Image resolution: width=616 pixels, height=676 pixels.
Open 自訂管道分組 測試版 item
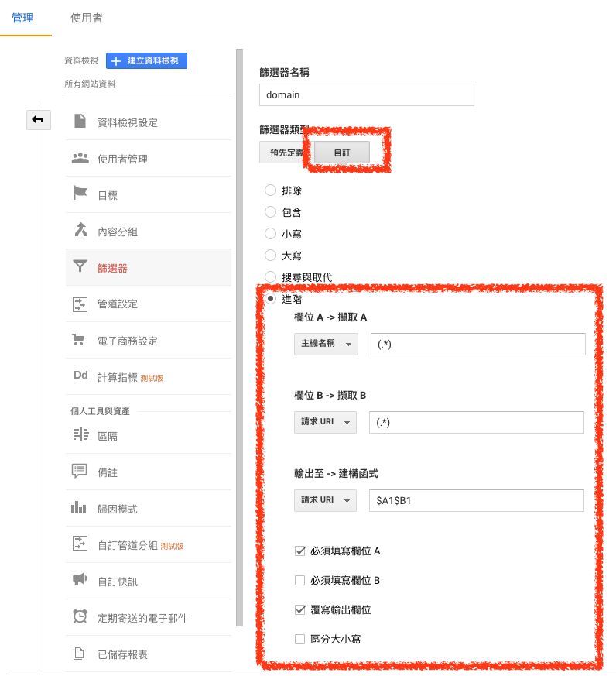[x=148, y=545]
